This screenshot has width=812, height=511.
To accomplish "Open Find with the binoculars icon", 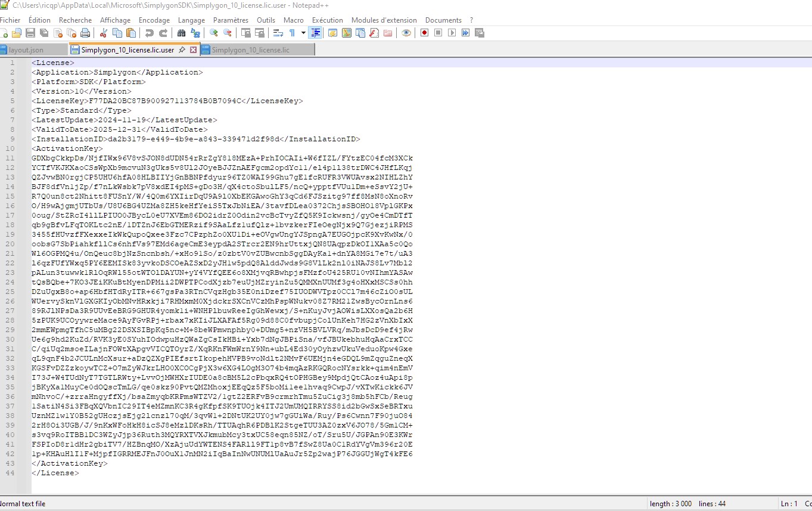I will [181, 33].
